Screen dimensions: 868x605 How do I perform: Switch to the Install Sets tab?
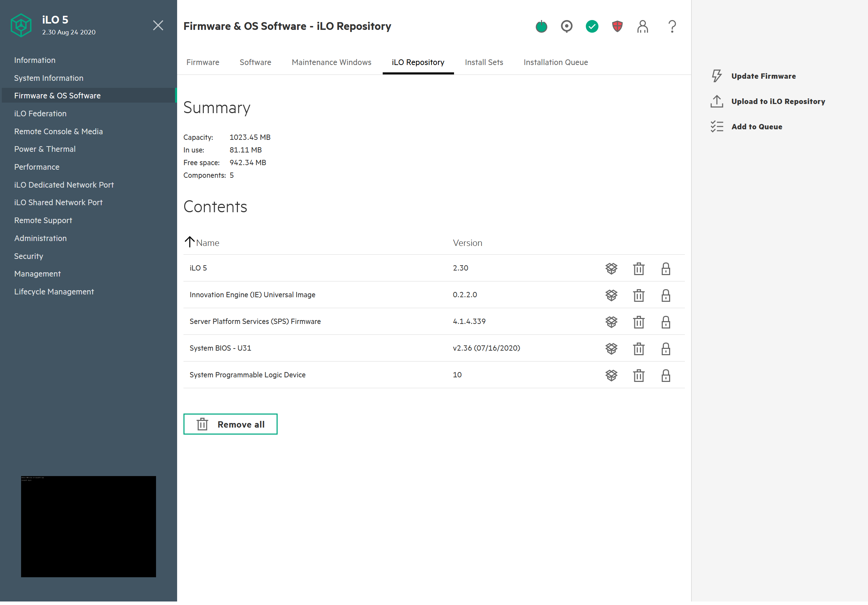[484, 62]
